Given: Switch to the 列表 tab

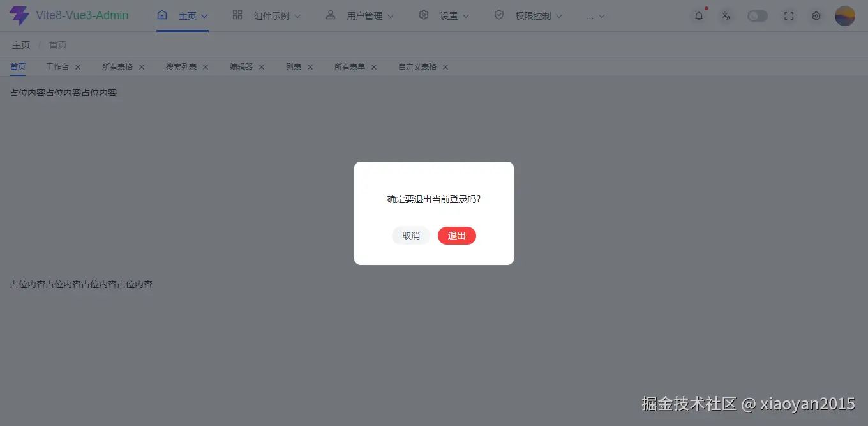Looking at the screenshot, I should pos(294,66).
